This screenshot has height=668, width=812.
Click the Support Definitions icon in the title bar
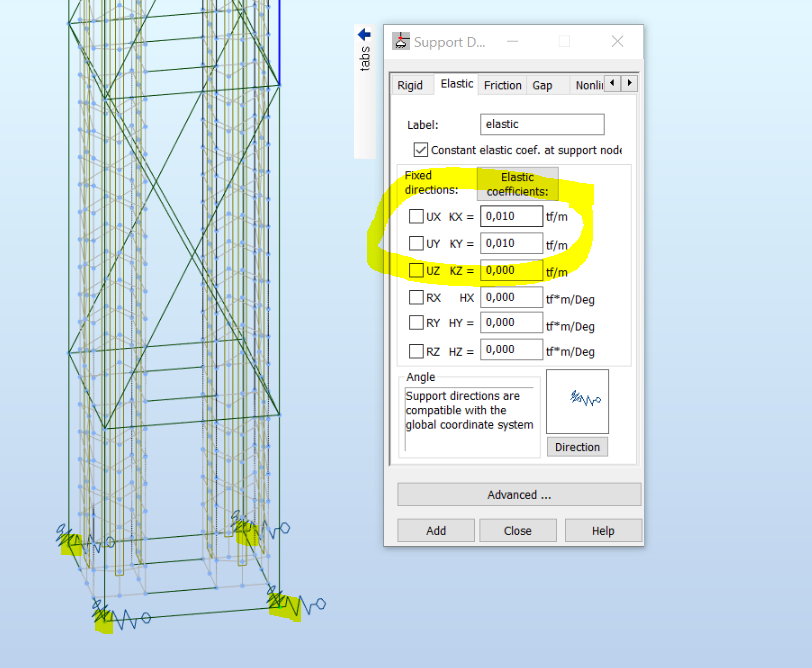tap(400, 41)
